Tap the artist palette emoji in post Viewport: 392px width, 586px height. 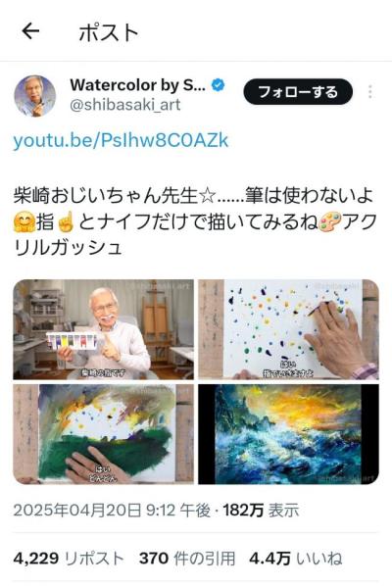tap(330, 222)
